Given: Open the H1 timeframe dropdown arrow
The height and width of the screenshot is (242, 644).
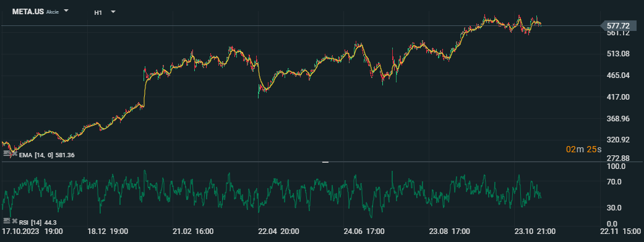Looking at the screenshot, I should tap(113, 12).
